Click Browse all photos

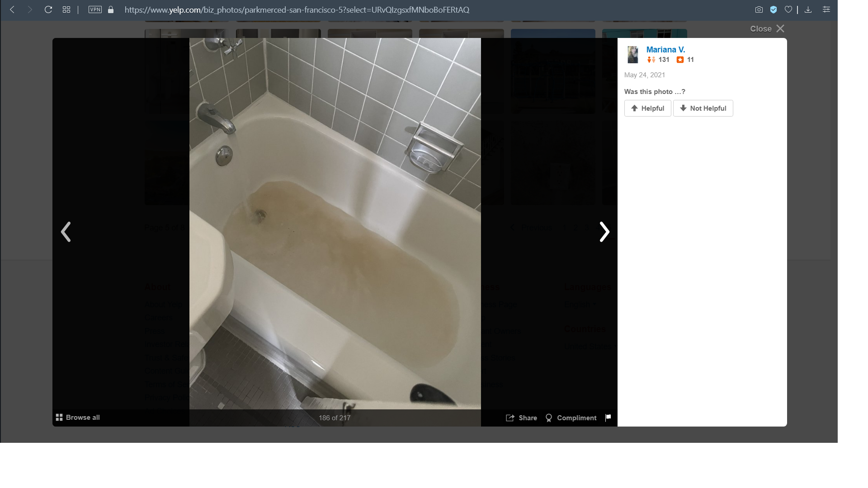click(78, 418)
